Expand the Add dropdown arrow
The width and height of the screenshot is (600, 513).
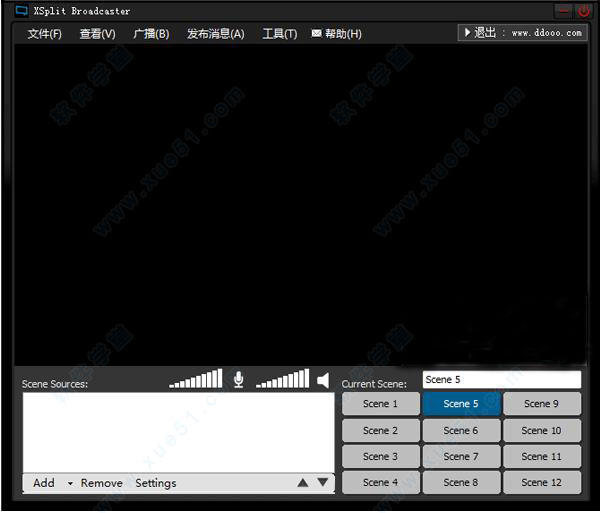[x=70, y=484]
